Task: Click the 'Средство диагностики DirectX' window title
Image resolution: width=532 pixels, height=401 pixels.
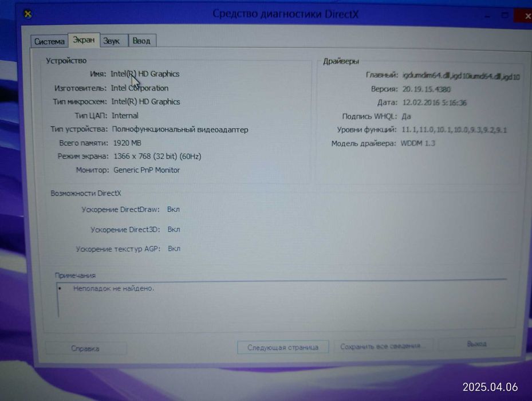Action: click(285, 14)
